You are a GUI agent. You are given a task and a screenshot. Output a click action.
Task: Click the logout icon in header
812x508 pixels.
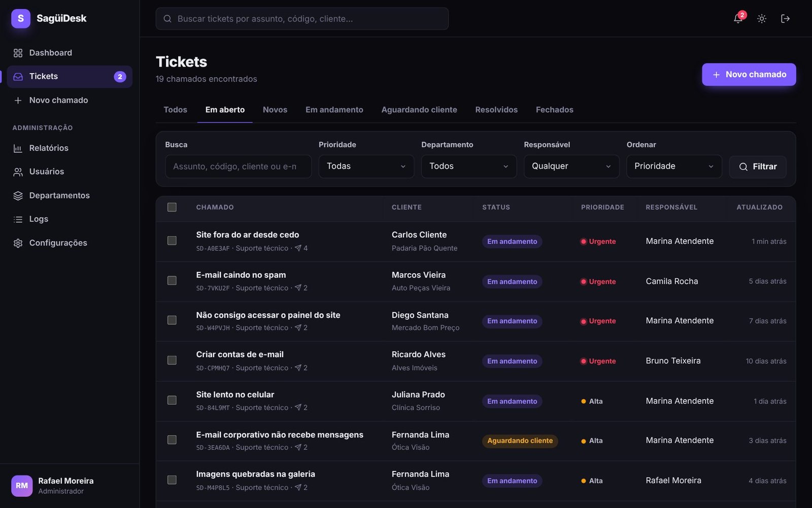(785, 19)
